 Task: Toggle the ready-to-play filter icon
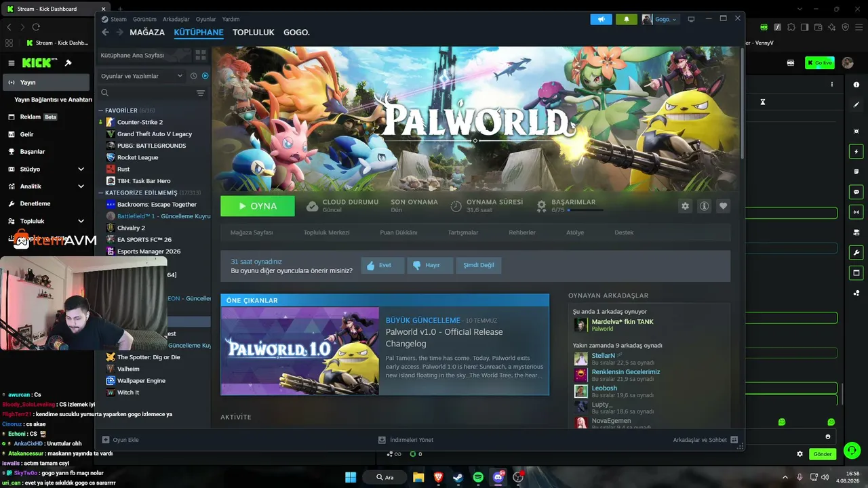205,76
